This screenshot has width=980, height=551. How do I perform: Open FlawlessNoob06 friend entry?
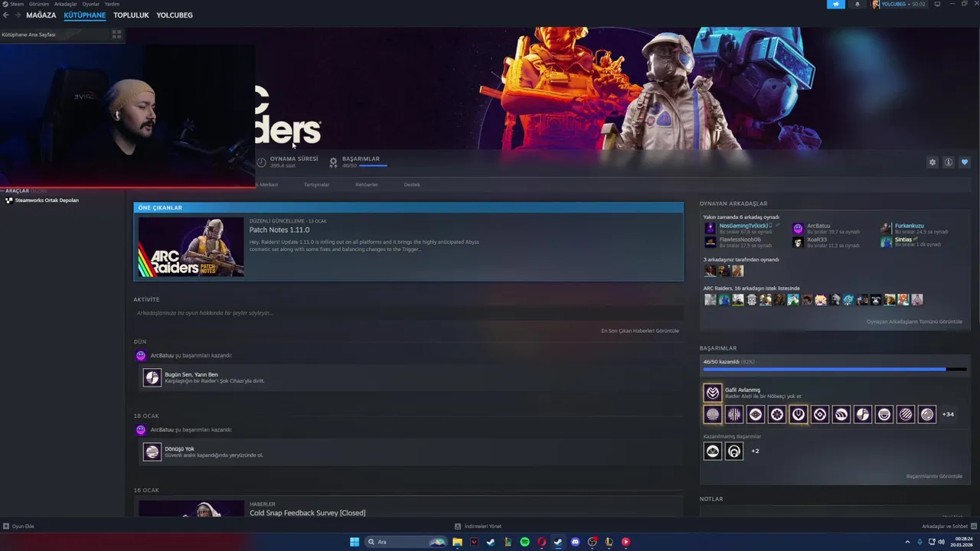point(739,242)
